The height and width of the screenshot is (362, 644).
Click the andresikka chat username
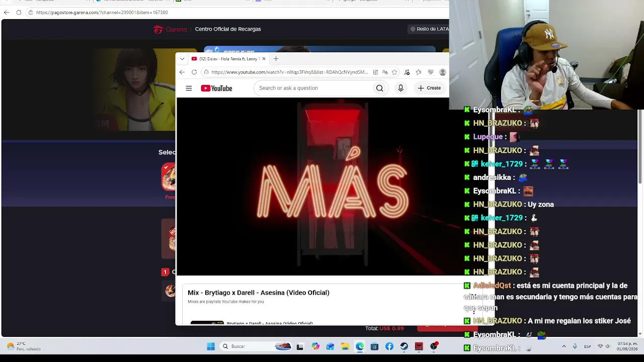492,177
